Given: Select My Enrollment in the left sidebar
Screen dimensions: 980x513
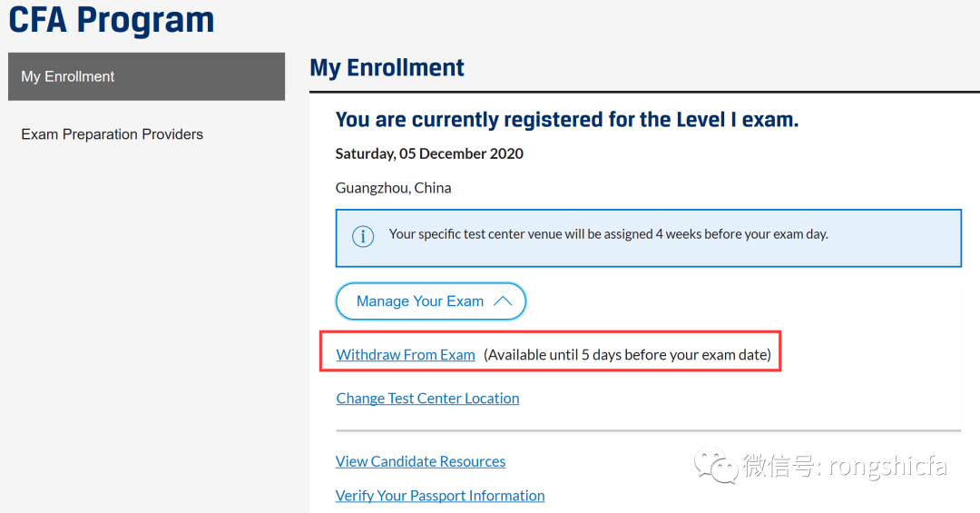Looking at the screenshot, I should 146,76.
